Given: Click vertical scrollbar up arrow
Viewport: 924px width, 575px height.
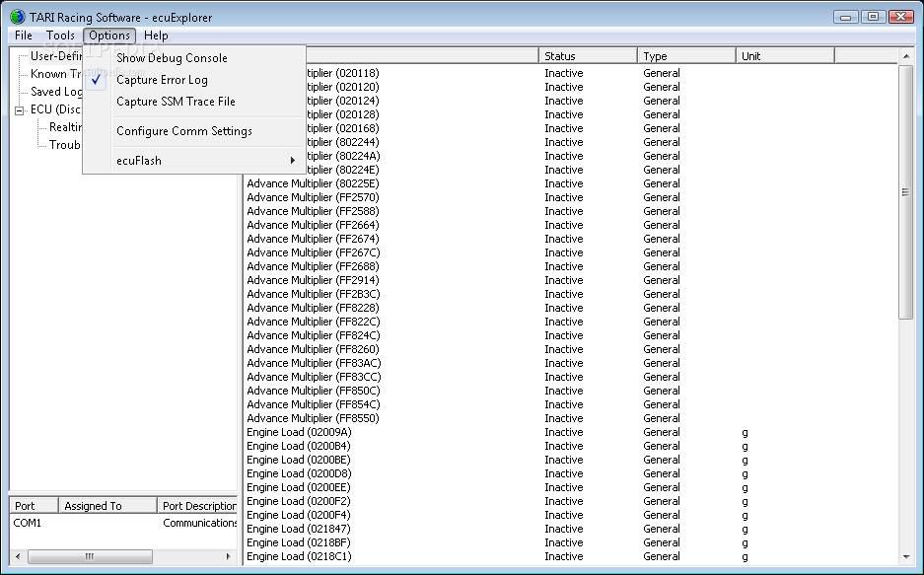Looking at the screenshot, I should (905, 56).
